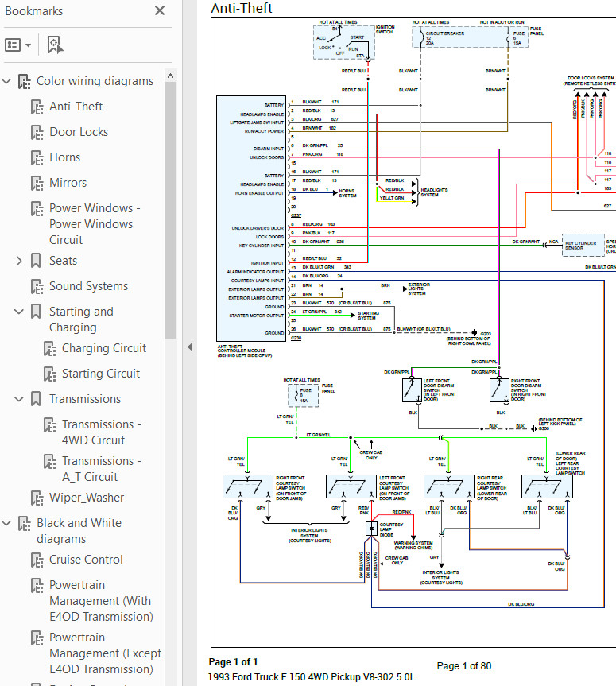
Task: Click the Seats bookmark ribbon icon
Action: pyautogui.click(x=36, y=260)
